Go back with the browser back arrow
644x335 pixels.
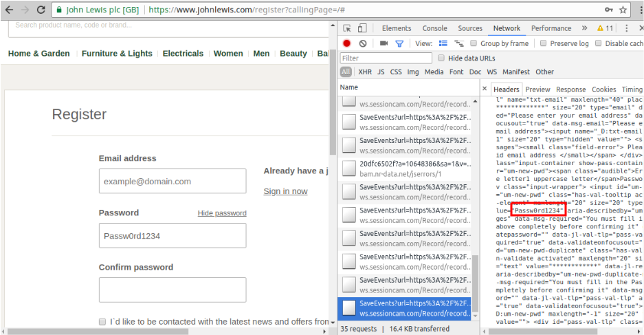(9, 10)
